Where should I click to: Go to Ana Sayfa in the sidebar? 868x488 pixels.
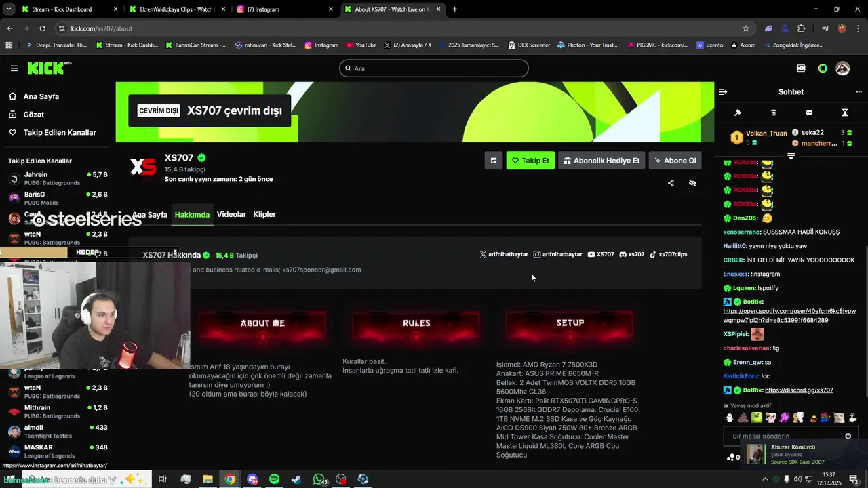coord(41,96)
